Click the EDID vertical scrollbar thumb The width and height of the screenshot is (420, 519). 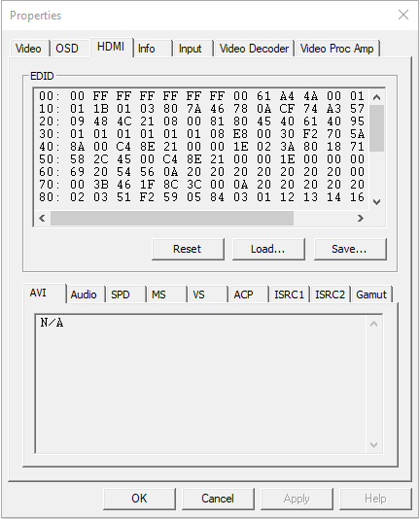click(x=376, y=128)
